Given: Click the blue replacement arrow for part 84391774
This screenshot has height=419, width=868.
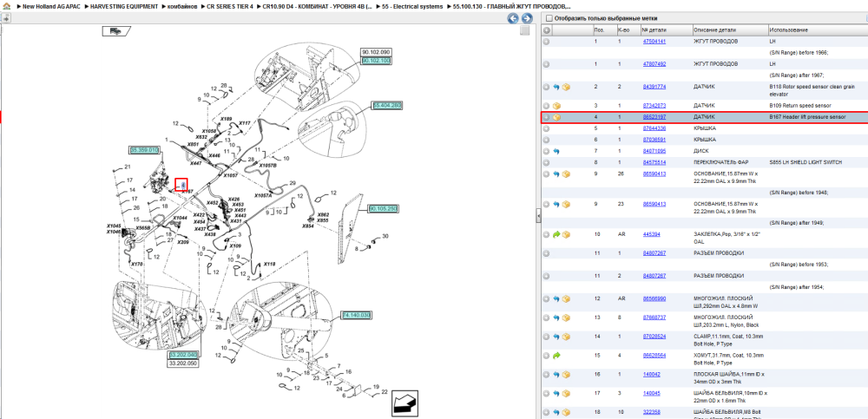Looking at the screenshot, I should coord(556,87).
